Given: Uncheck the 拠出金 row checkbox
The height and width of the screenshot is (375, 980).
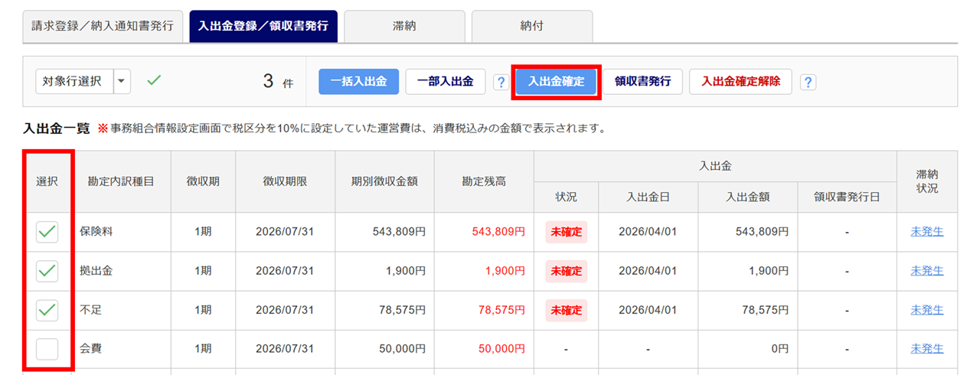Looking at the screenshot, I should [47, 271].
